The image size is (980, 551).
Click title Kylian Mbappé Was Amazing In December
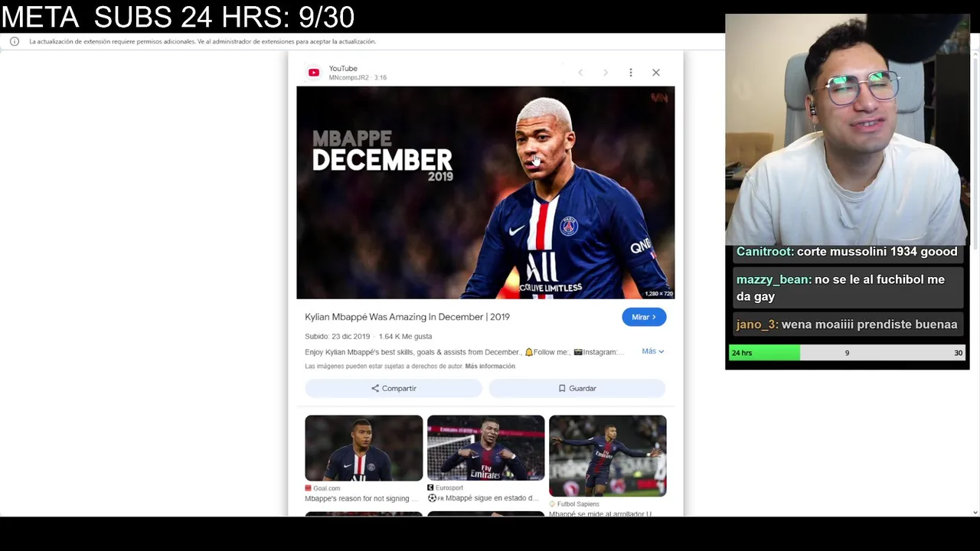407,317
